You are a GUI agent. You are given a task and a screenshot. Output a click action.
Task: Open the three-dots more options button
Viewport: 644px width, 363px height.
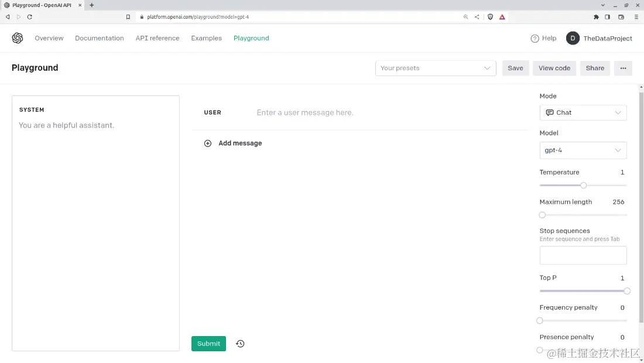point(623,68)
